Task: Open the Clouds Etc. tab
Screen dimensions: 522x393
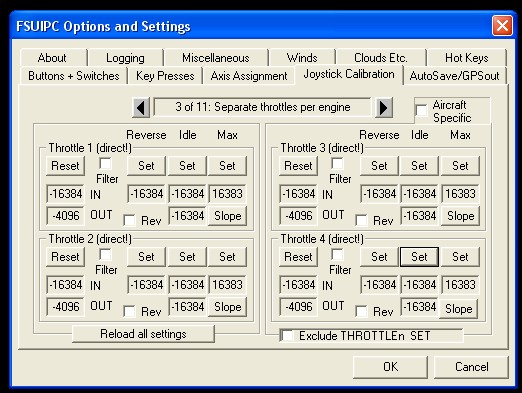Action: point(381,58)
